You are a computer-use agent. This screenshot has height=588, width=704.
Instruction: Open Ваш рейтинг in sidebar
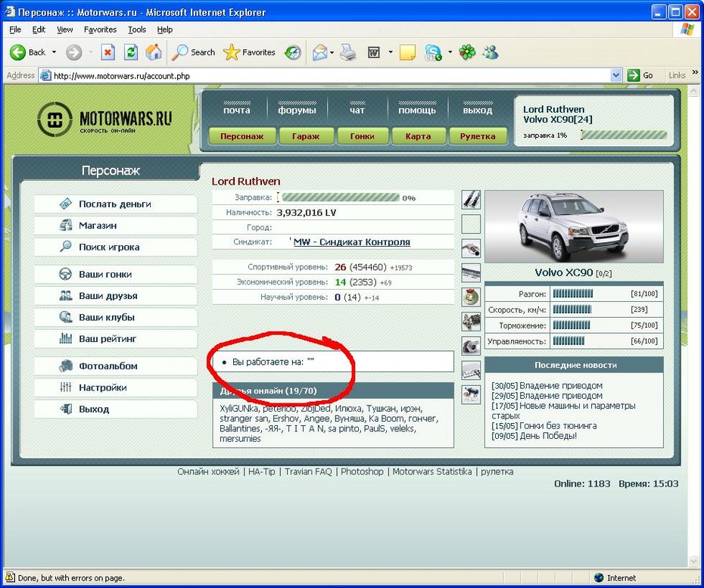(116, 339)
